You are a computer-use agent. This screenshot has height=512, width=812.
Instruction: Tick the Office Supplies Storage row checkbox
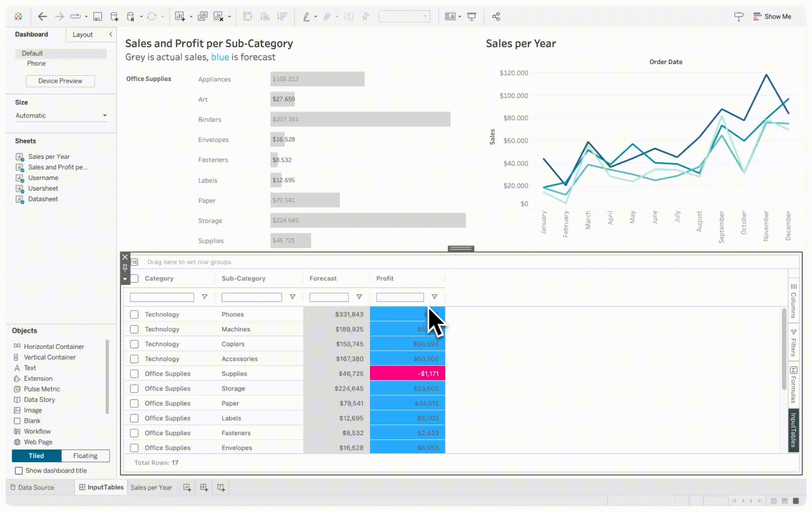[134, 389]
